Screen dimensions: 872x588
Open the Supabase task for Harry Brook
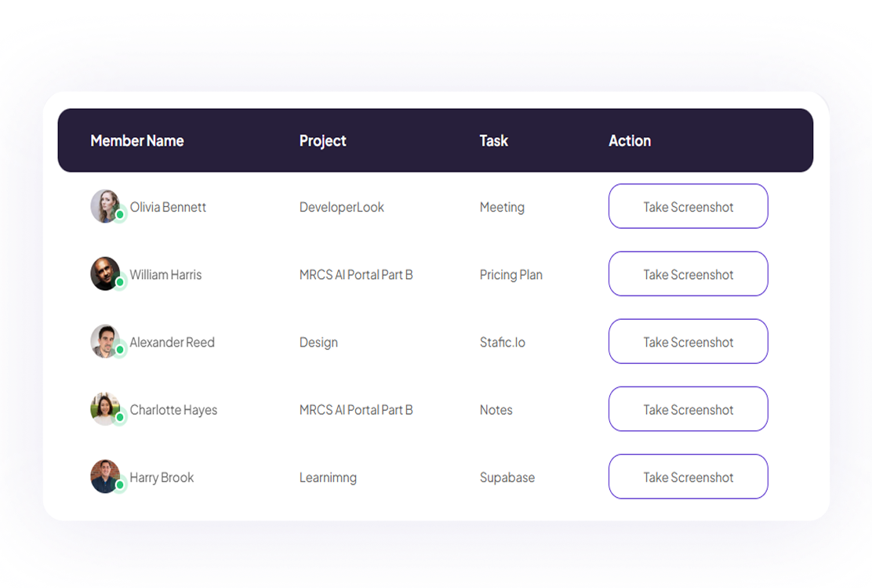507,477
